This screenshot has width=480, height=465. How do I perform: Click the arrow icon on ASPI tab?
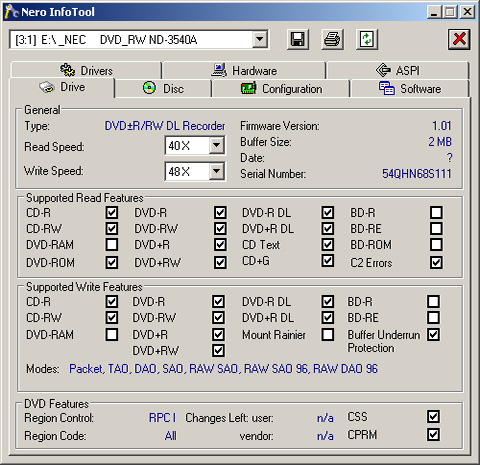click(x=383, y=70)
